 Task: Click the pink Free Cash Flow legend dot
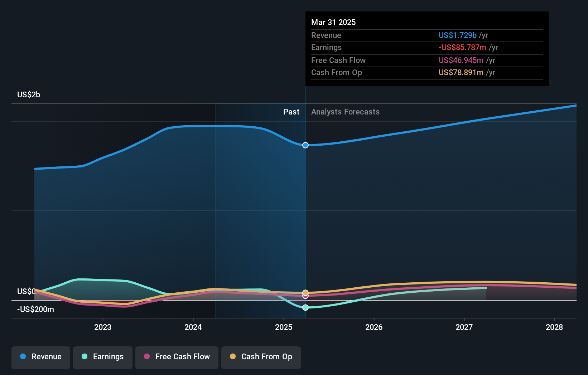[147, 356]
